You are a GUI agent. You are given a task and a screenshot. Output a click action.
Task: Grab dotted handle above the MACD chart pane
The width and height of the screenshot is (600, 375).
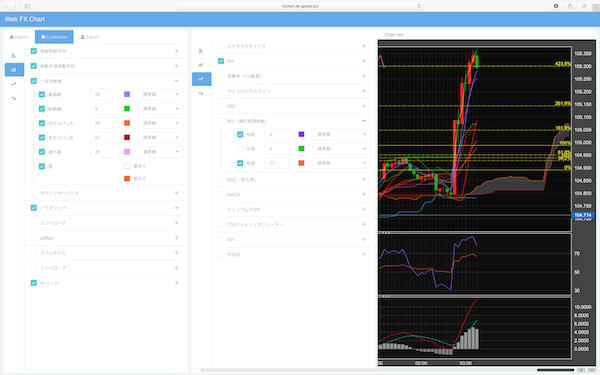385,296
